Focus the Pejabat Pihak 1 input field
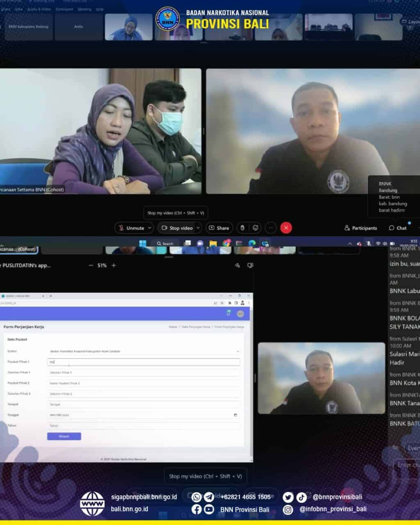 click(144, 362)
